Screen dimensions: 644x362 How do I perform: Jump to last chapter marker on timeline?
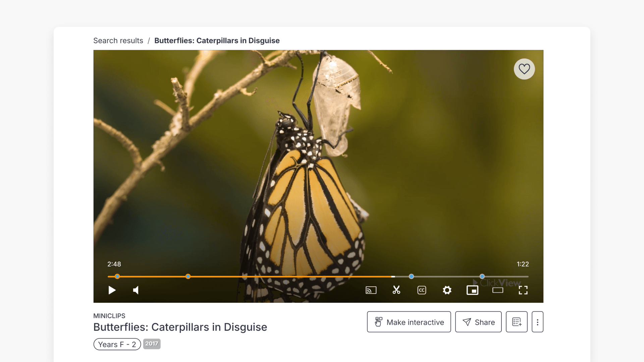482,277
